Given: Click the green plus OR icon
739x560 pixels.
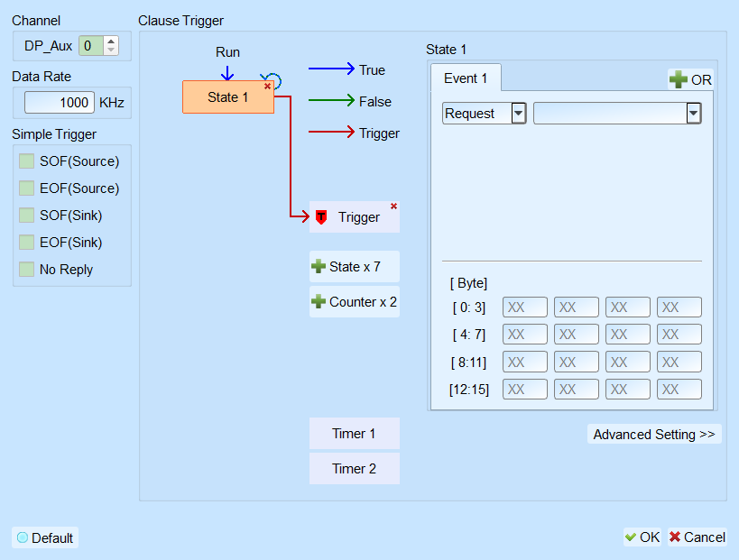Looking at the screenshot, I should (679, 79).
